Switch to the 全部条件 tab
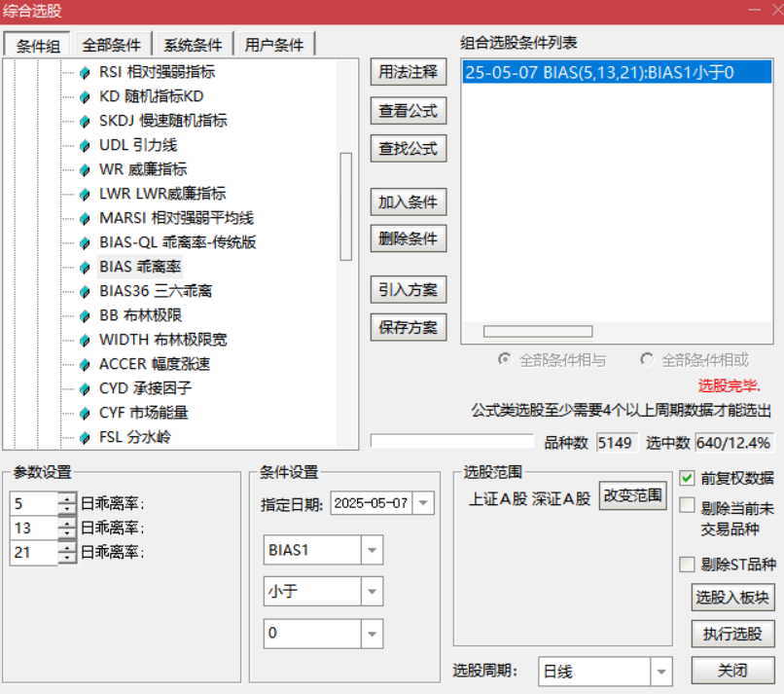This screenshot has height=694, width=784. click(112, 45)
